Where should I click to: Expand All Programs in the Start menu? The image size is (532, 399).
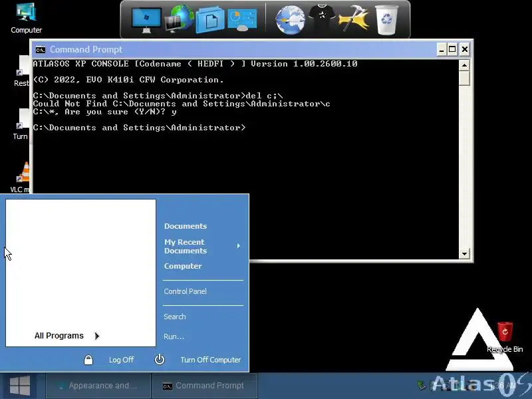click(67, 336)
